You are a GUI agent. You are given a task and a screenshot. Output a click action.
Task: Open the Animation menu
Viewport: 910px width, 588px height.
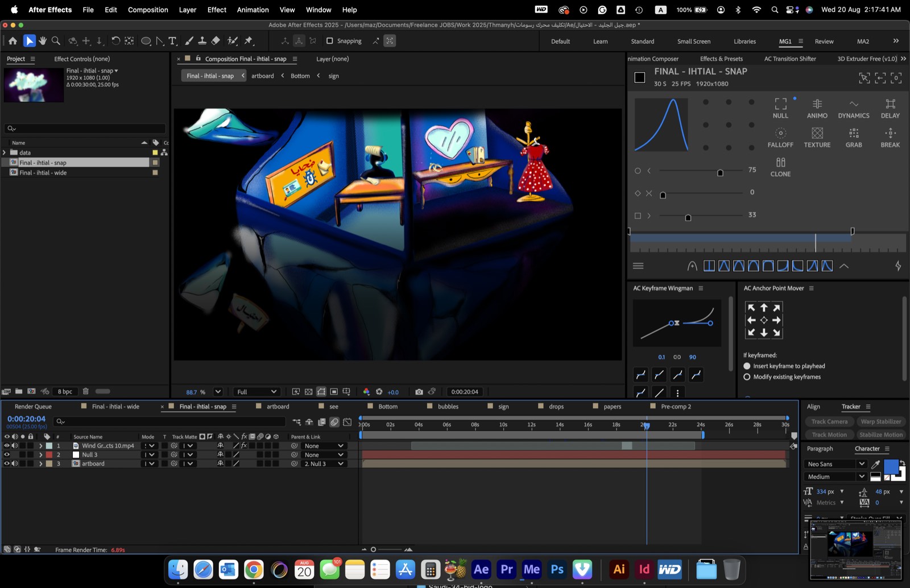pos(253,10)
